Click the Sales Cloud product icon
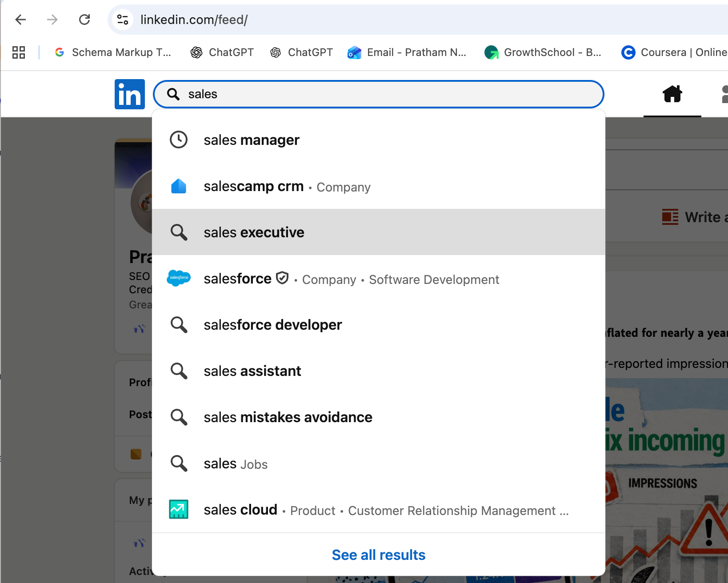 coord(179,509)
